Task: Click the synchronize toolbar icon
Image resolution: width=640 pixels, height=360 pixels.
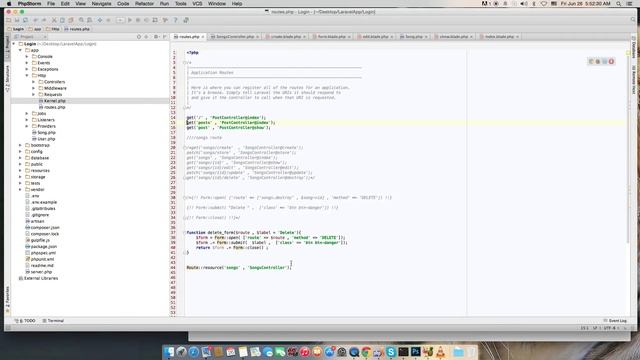Action: tap(25, 20)
